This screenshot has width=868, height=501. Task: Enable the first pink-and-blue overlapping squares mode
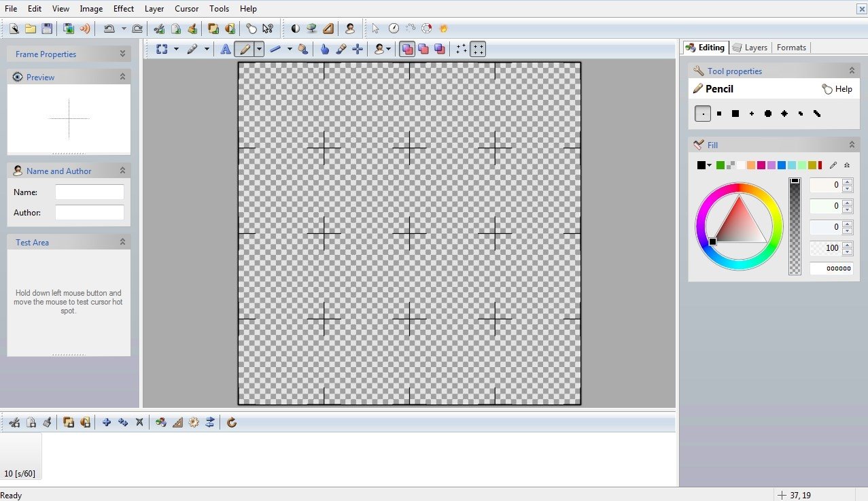[407, 49]
